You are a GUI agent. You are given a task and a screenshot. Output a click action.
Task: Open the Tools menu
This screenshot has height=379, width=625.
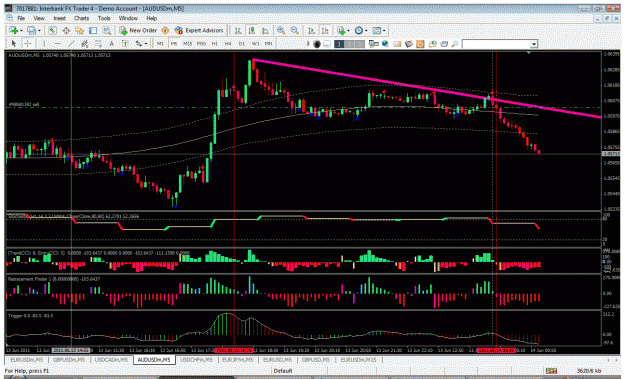[x=104, y=18]
